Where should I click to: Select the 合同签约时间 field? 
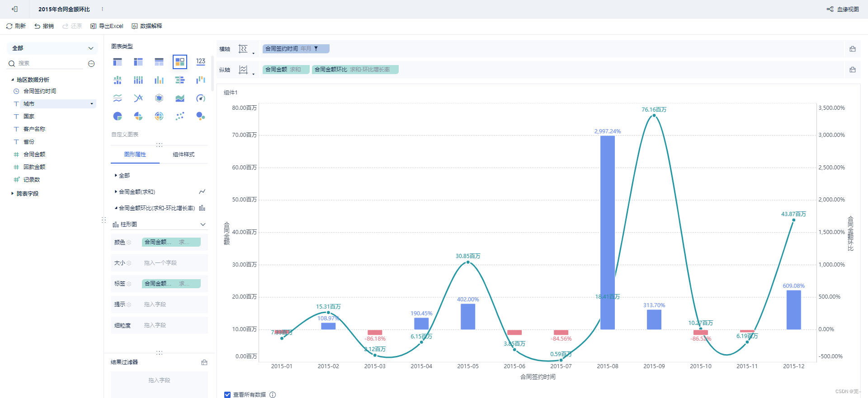40,91
